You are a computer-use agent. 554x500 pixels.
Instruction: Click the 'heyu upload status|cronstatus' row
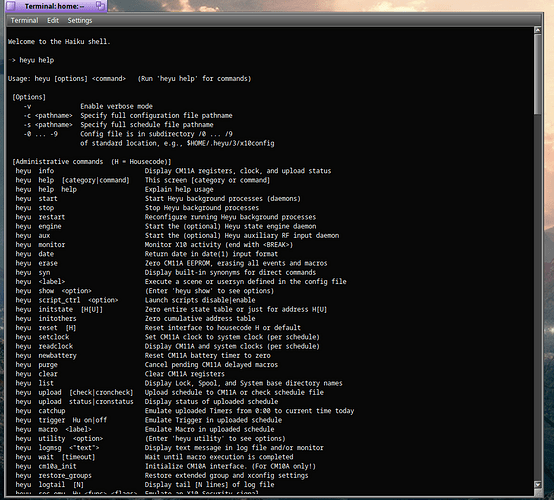(x=147, y=402)
